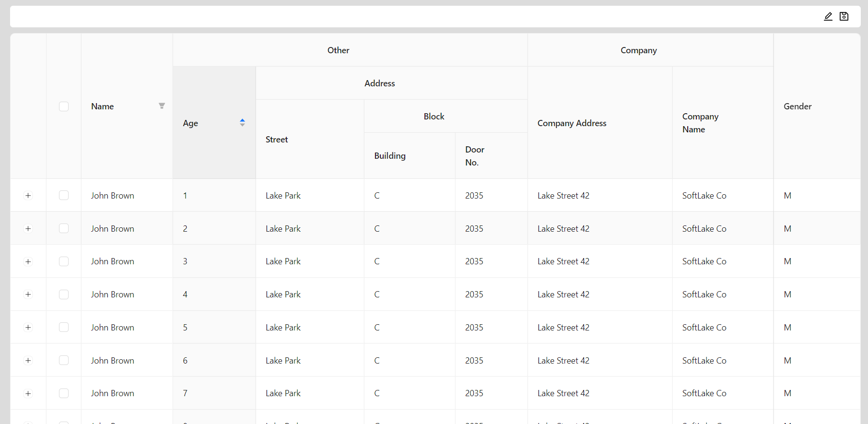Image resolution: width=868 pixels, height=424 pixels.
Task: Click the save icon in toolbar
Action: pyautogui.click(x=844, y=17)
